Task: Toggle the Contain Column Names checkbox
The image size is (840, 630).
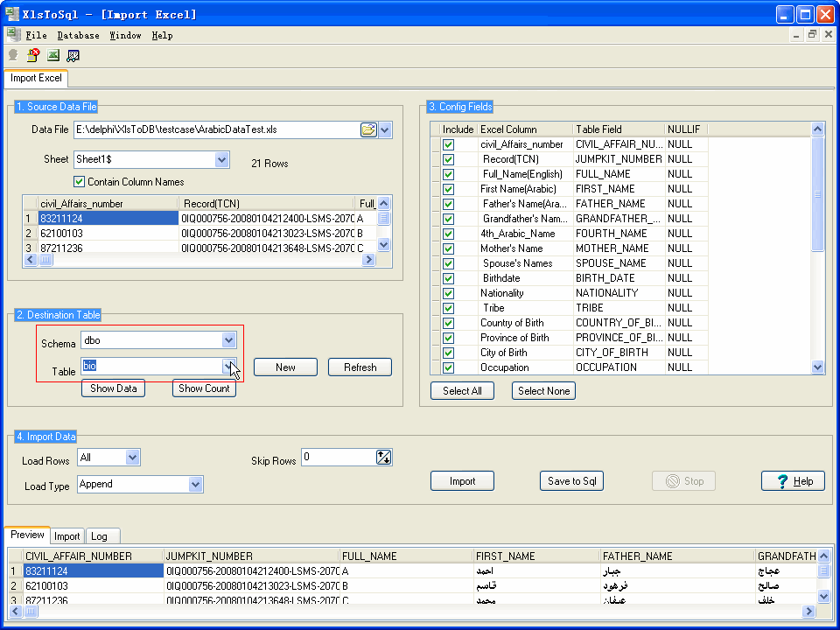Action: click(x=80, y=182)
